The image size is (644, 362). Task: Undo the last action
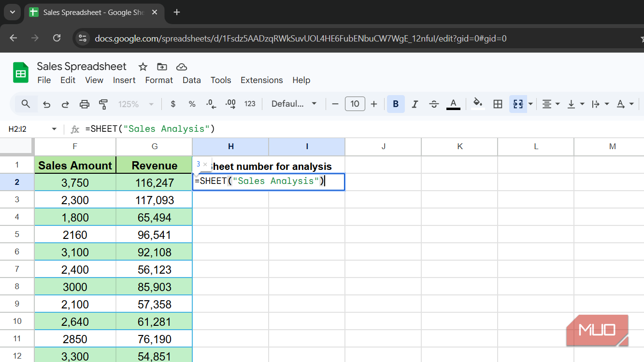46,104
